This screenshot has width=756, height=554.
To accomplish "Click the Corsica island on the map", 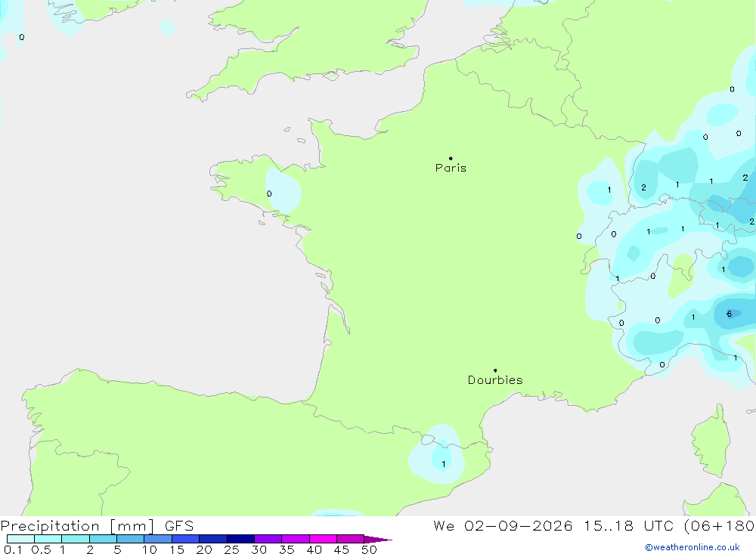I will [711, 441].
